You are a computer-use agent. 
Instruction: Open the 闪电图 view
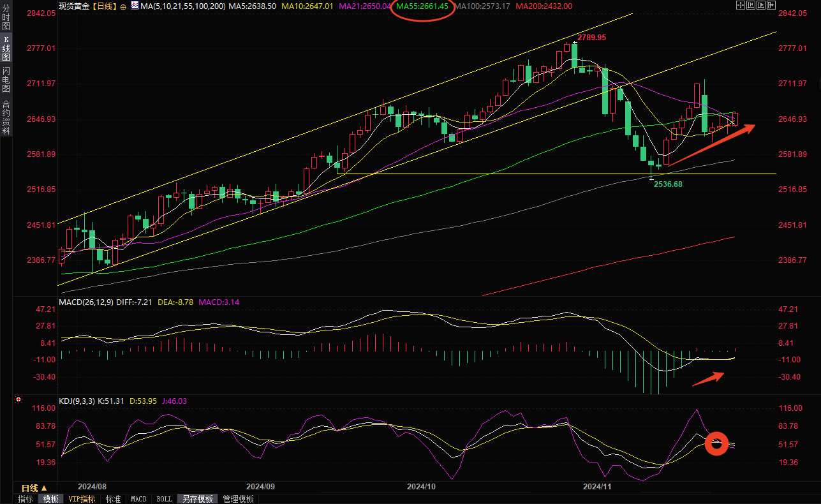[x=6, y=79]
